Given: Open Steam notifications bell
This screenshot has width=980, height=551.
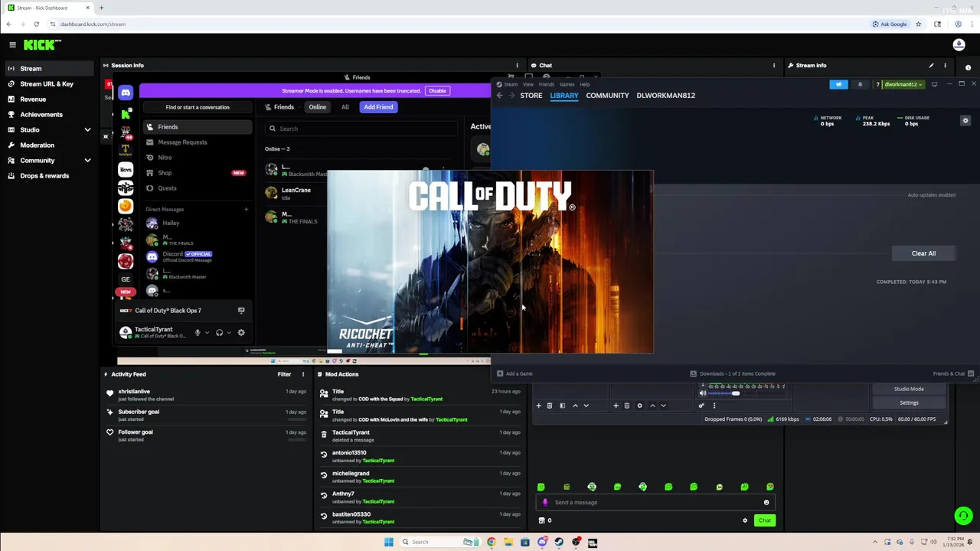Looking at the screenshot, I should click(860, 84).
